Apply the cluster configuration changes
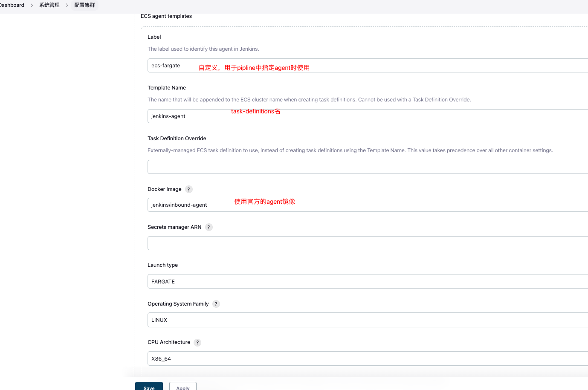 click(x=182, y=387)
